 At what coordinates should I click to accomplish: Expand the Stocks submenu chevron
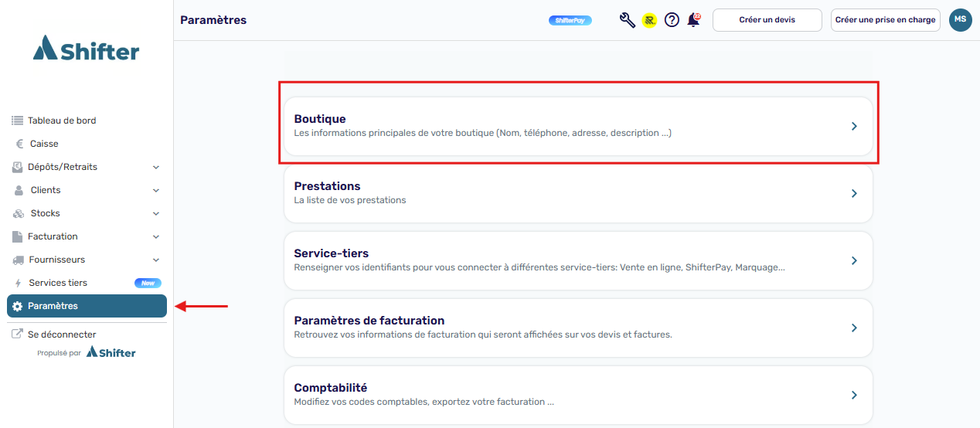156,213
